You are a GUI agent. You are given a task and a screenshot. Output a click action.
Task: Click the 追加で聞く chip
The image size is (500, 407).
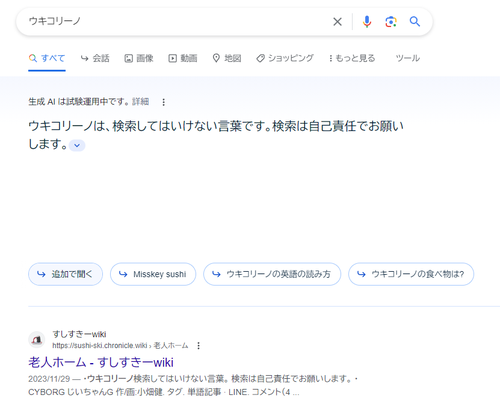tap(65, 274)
